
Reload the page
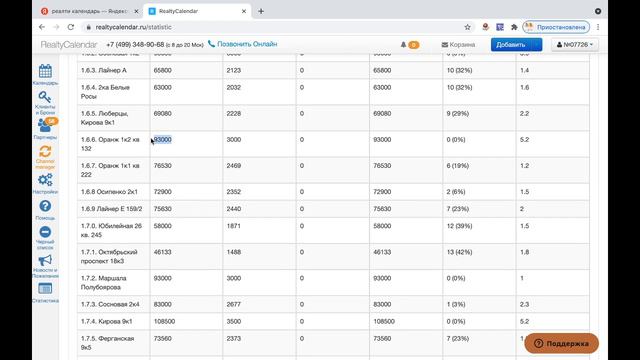click(71, 27)
